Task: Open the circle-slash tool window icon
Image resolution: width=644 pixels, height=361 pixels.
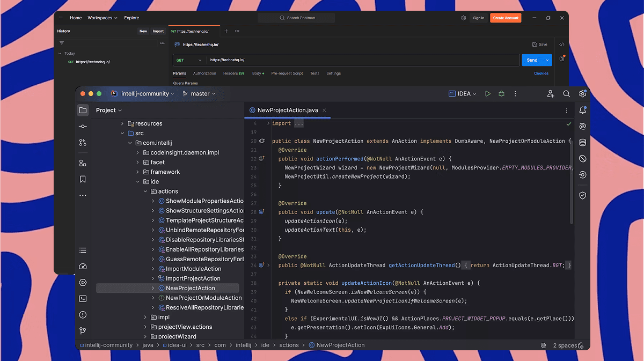Action: (x=582, y=159)
